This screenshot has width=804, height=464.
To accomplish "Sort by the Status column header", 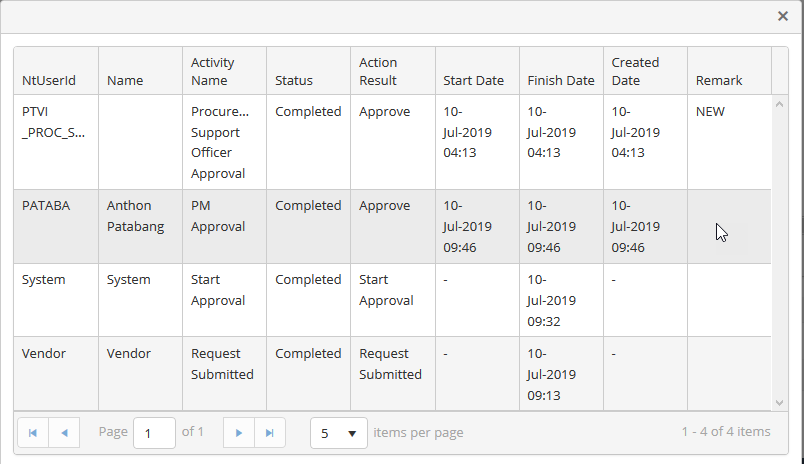I will pyautogui.click(x=294, y=80).
